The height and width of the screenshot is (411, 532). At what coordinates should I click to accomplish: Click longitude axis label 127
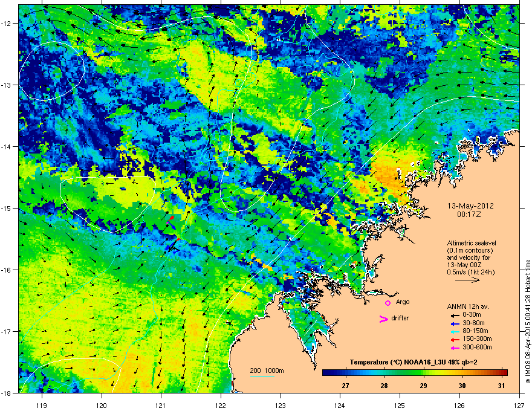[x=519, y=405]
